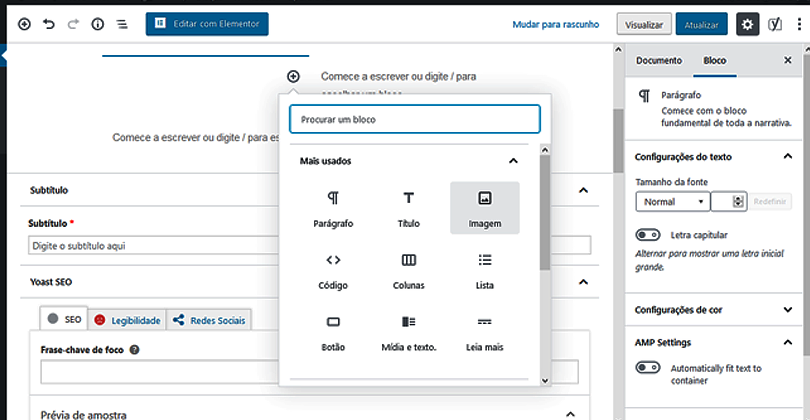The width and height of the screenshot is (810, 420).
Task: Collapse the AMP Settings panel
Action: click(x=788, y=342)
